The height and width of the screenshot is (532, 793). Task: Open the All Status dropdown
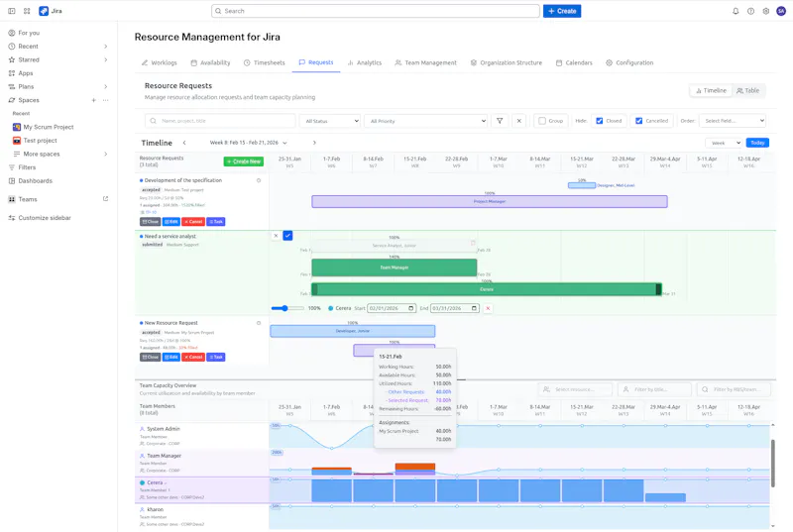click(x=330, y=121)
